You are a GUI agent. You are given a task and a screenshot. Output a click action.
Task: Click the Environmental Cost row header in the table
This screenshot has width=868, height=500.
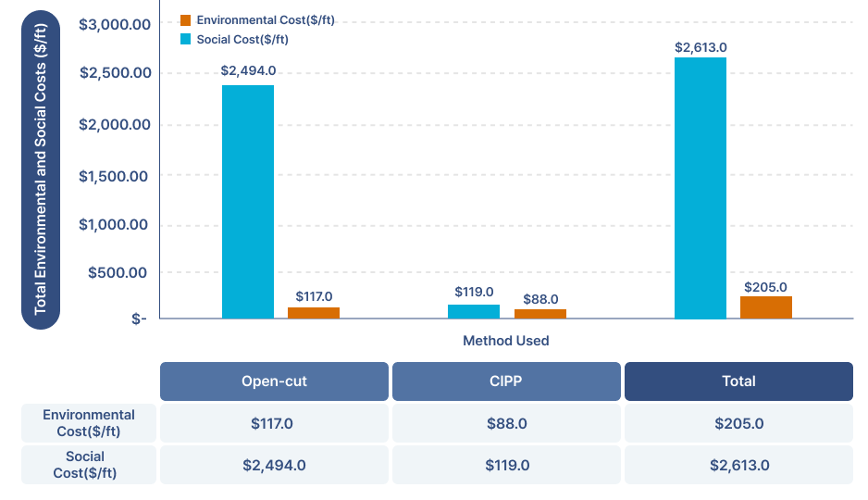[x=89, y=423]
